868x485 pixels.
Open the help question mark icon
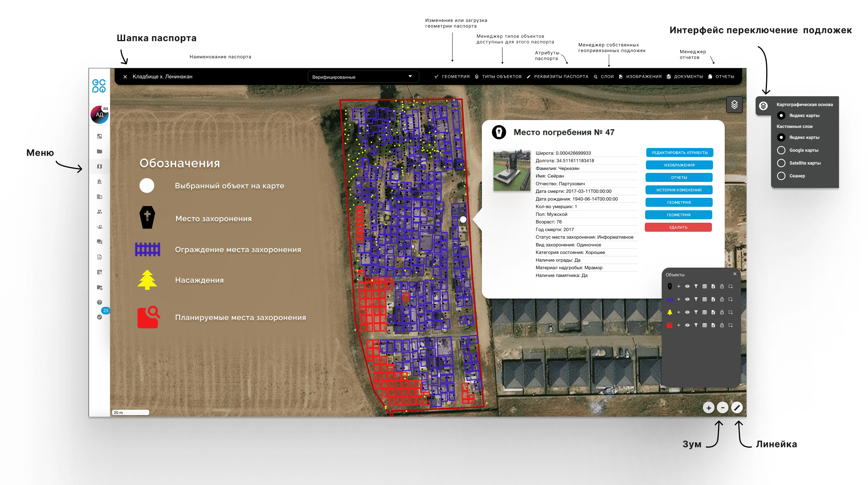point(100,302)
